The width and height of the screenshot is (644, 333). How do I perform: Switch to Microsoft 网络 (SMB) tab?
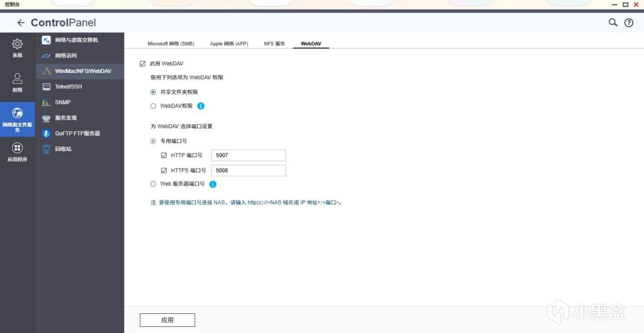click(x=171, y=44)
